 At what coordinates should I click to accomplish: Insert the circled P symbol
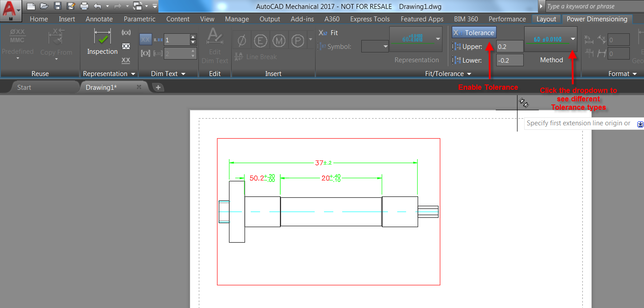pyautogui.click(x=297, y=41)
